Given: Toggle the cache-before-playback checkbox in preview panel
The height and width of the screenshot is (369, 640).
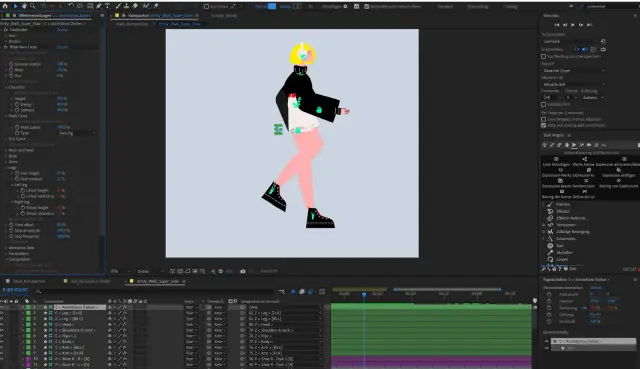Looking at the screenshot, I should 543,56.
